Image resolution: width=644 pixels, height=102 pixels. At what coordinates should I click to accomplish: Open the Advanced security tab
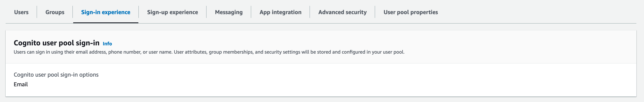pyautogui.click(x=342, y=12)
